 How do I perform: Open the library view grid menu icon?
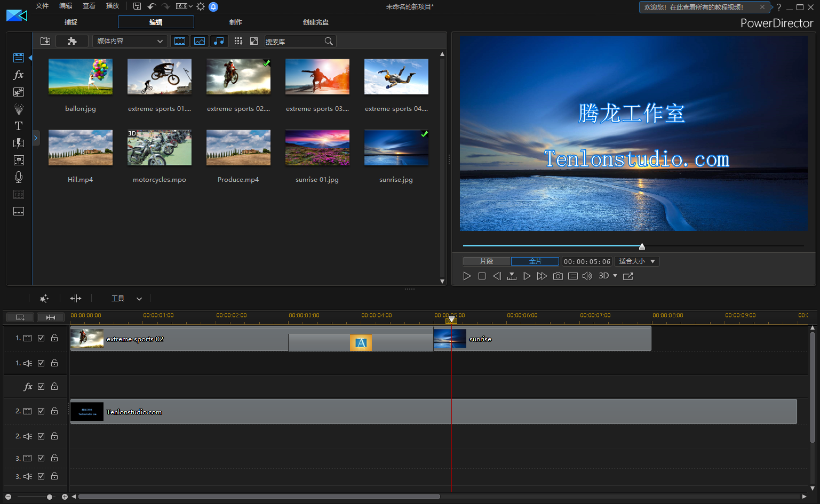point(238,41)
